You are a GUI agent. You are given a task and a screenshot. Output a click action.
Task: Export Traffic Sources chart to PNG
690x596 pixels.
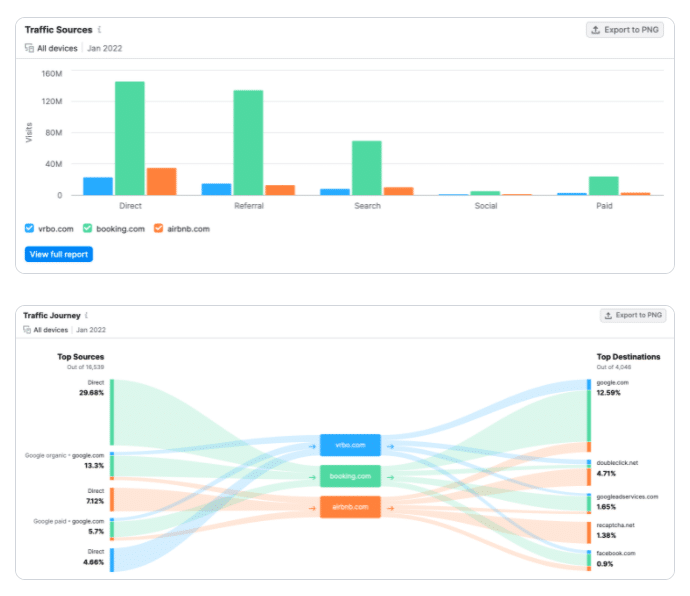click(624, 29)
